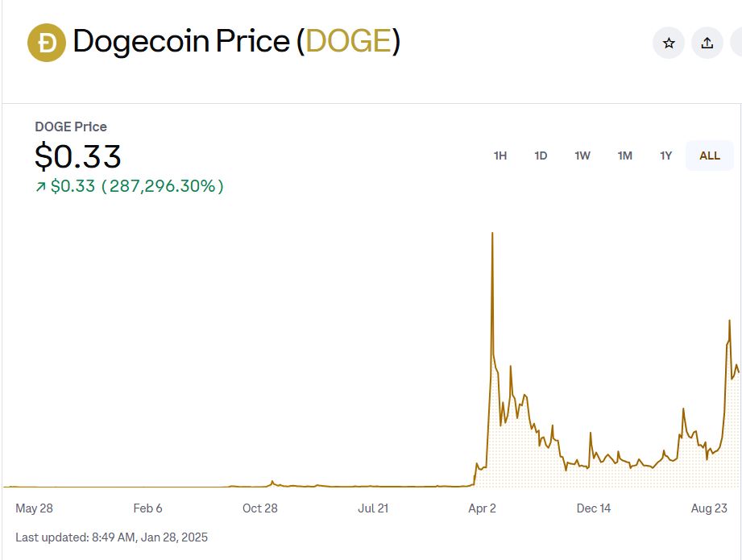
Task: Select the Oct 28 axis marker
Action: (259, 508)
